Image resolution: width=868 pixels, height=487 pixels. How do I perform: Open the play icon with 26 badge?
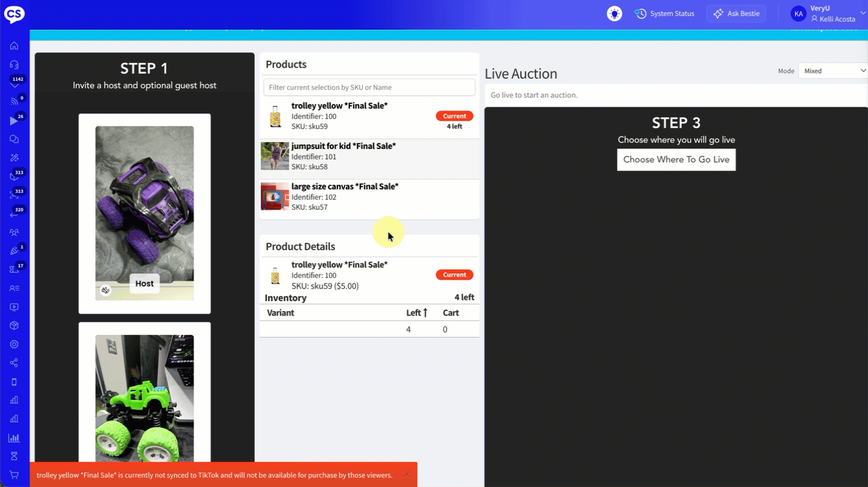[x=14, y=120]
